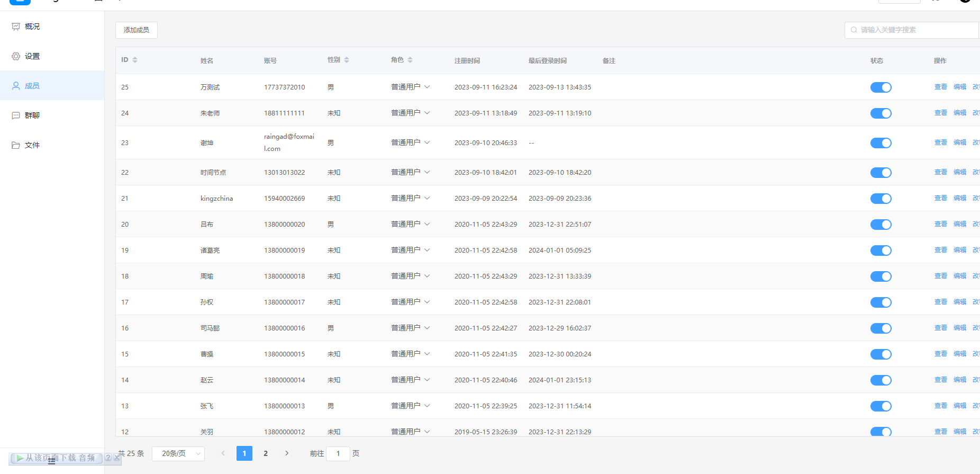Disable status switch for member 吕布
This screenshot has height=474, width=980.
click(x=881, y=225)
